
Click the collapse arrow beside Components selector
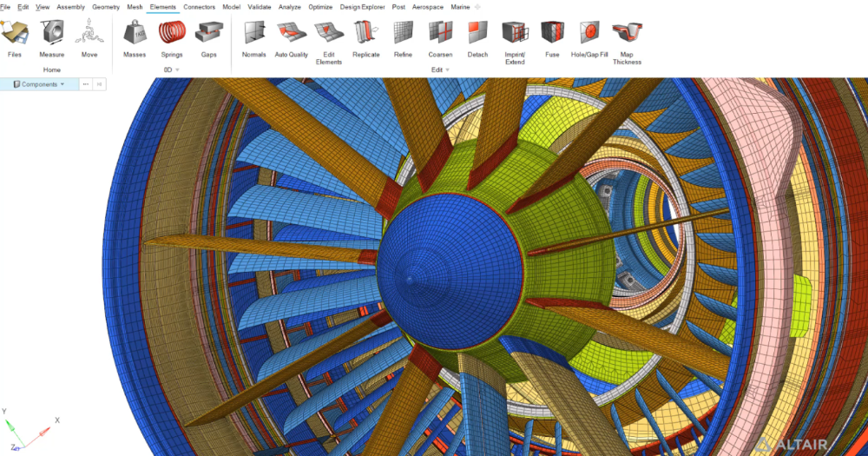pyautogui.click(x=99, y=84)
